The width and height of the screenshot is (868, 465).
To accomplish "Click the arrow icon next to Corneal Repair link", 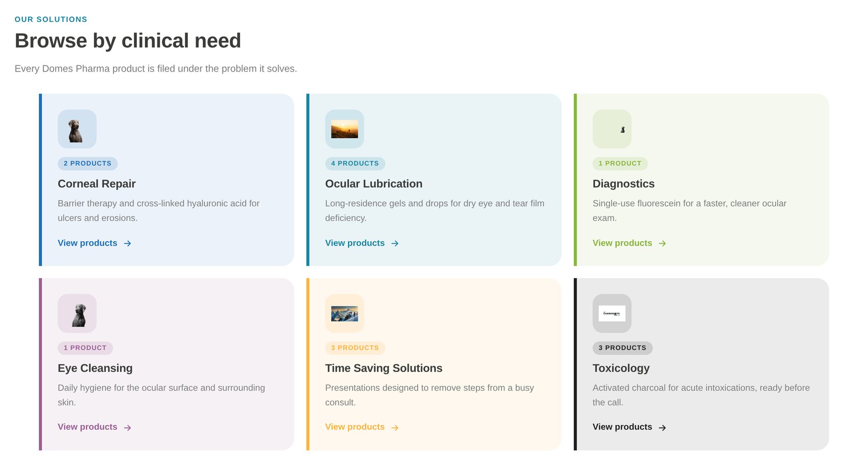I will [x=127, y=244].
